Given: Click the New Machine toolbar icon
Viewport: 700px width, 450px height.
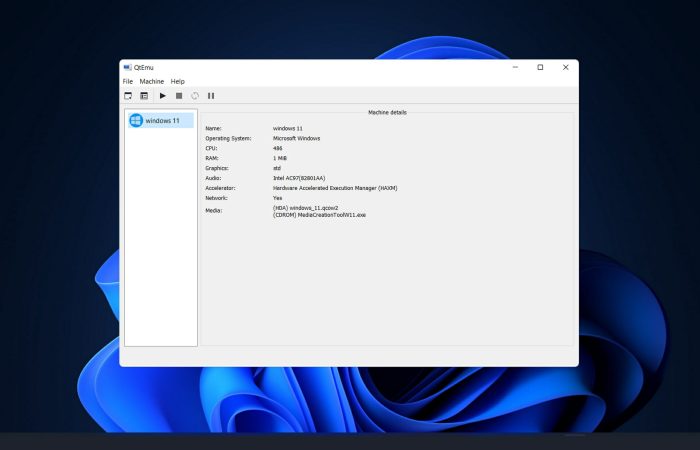Looking at the screenshot, I should pyautogui.click(x=128, y=96).
